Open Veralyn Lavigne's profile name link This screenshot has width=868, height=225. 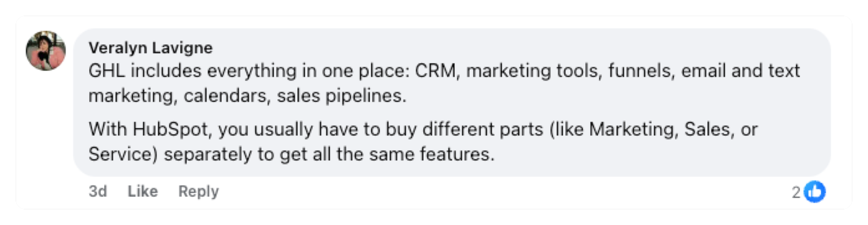[151, 48]
